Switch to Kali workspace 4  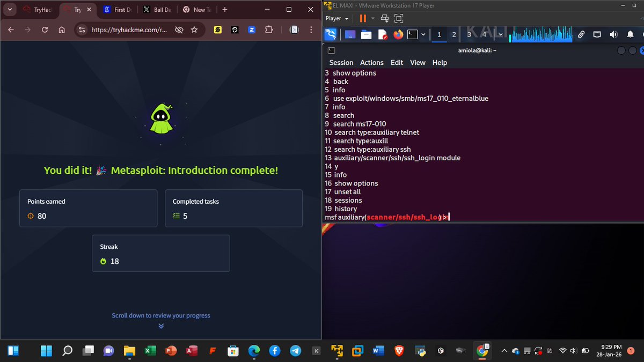(x=484, y=34)
